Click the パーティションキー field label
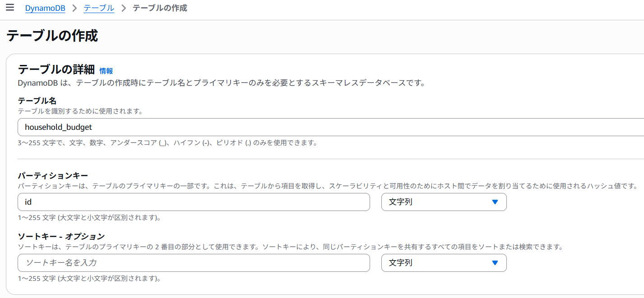Screen dimensions: 644x298 coord(53,175)
